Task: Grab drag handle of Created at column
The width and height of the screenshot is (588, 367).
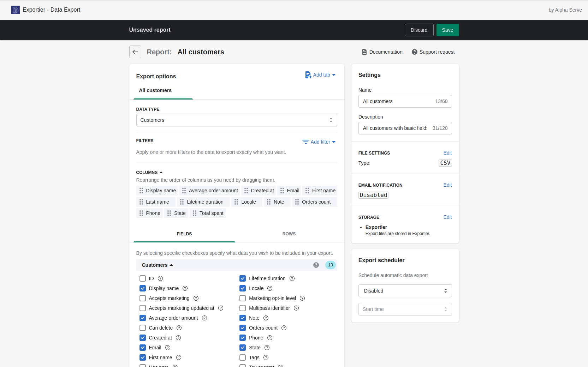Action: tap(246, 191)
